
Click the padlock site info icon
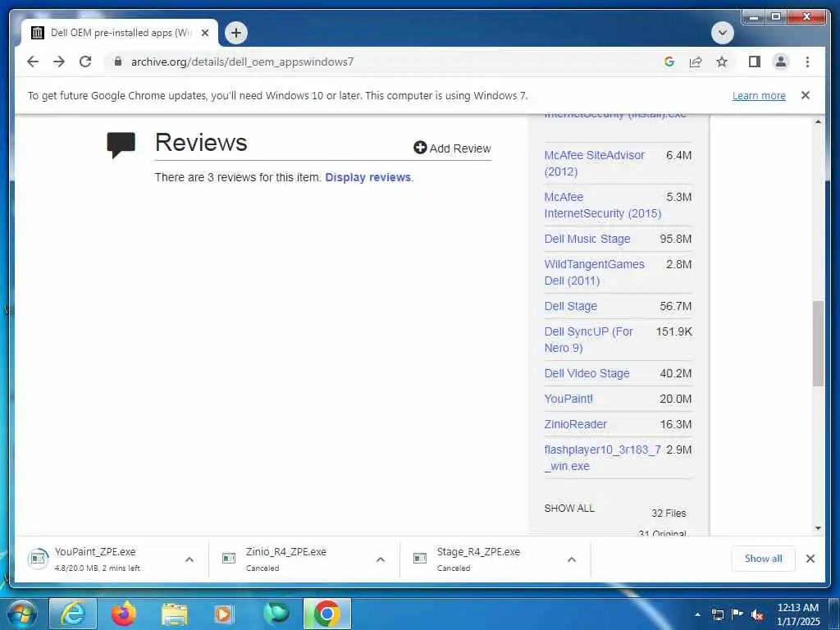(x=118, y=62)
